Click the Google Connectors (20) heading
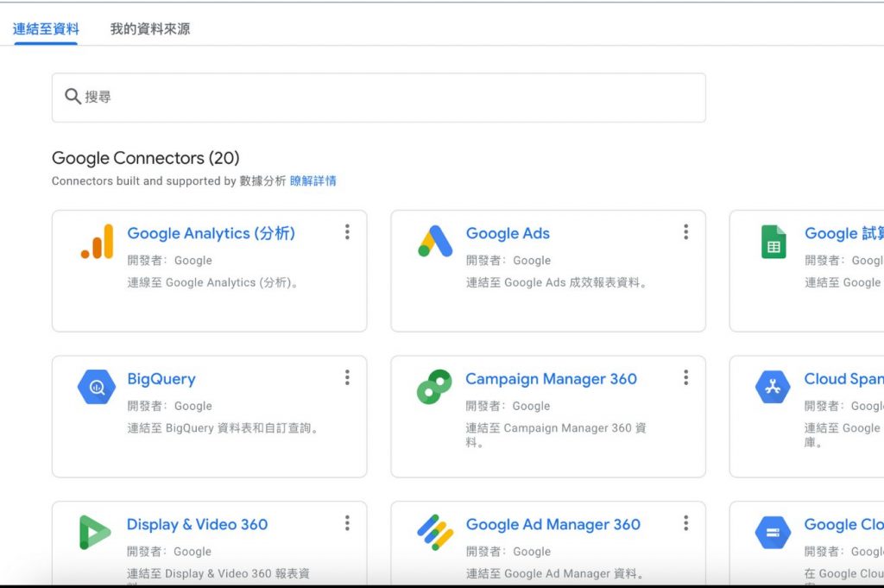Image resolution: width=884 pixels, height=588 pixels. 145,158
